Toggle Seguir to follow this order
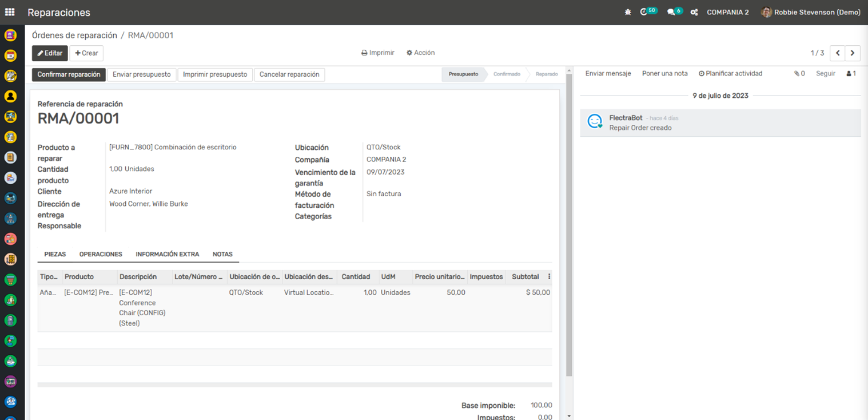The height and width of the screenshot is (420, 868). 825,74
